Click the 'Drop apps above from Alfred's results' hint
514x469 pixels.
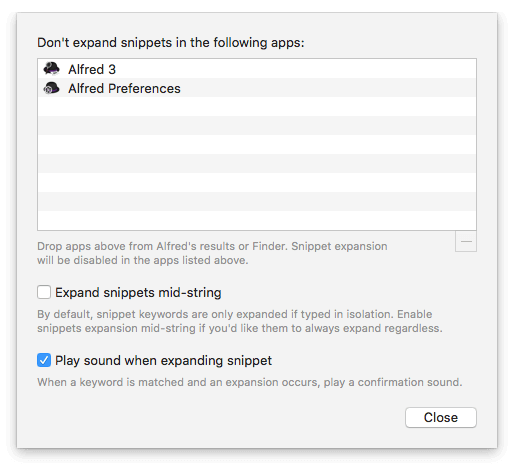212,253
